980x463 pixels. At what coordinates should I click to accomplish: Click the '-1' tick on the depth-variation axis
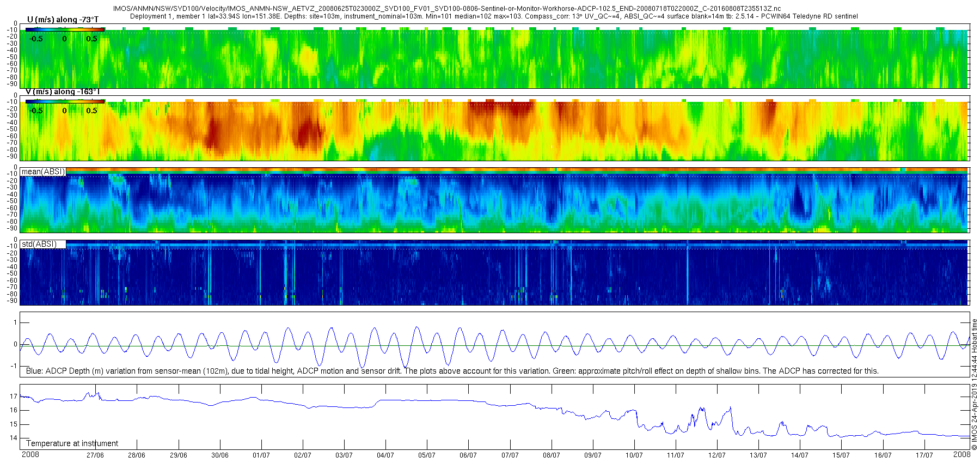(14, 366)
